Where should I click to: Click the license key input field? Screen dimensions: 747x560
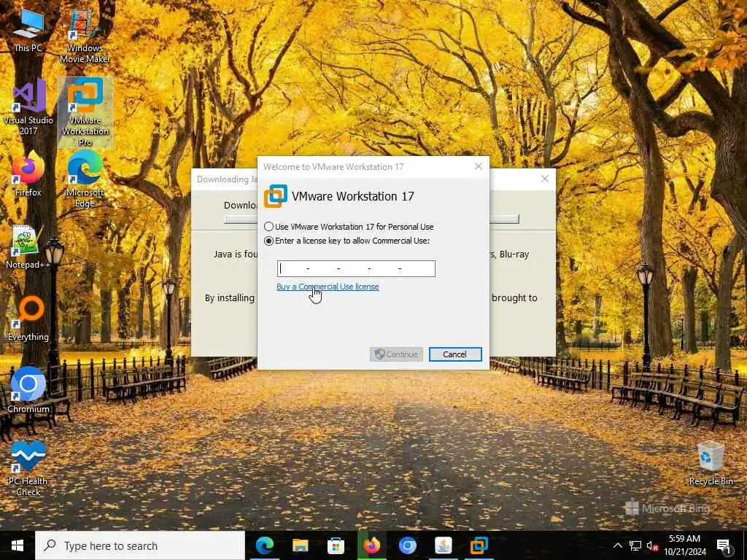tap(356, 268)
